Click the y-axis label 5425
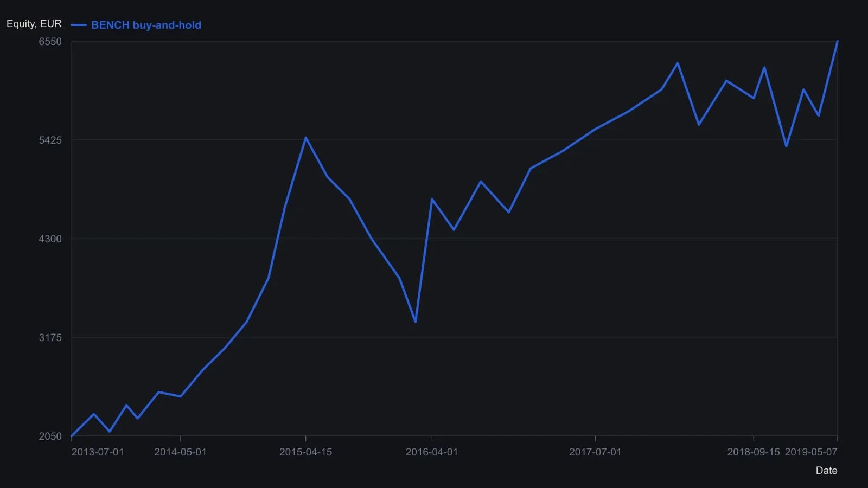This screenshot has height=488, width=868. click(x=50, y=140)
